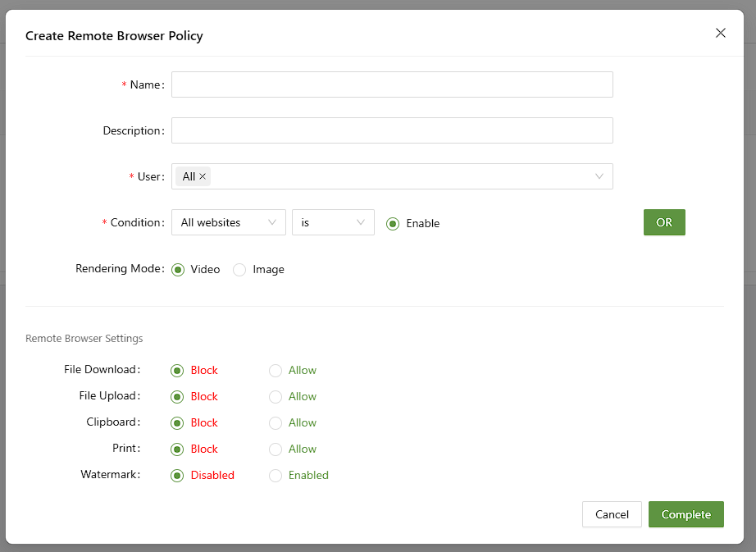Click the Description input field
The width and height of the screenshot is (756, 552).
(392, 130)
